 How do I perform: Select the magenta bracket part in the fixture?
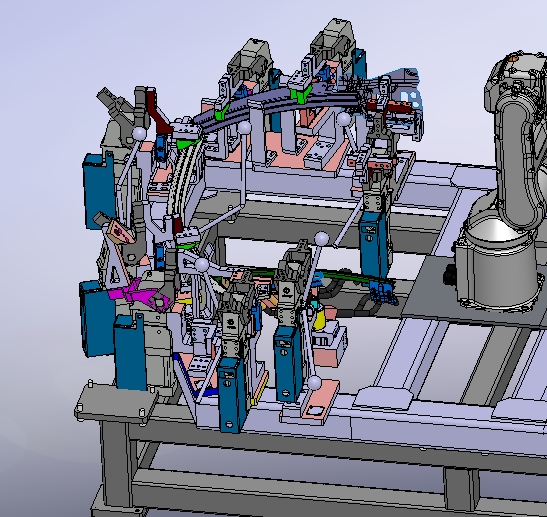point(140,295)
